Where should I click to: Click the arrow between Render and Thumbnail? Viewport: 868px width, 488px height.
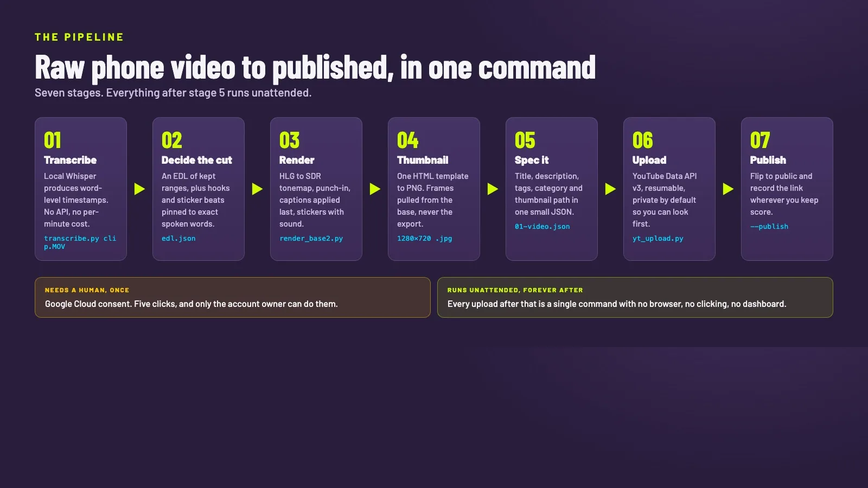pos(375,189)
